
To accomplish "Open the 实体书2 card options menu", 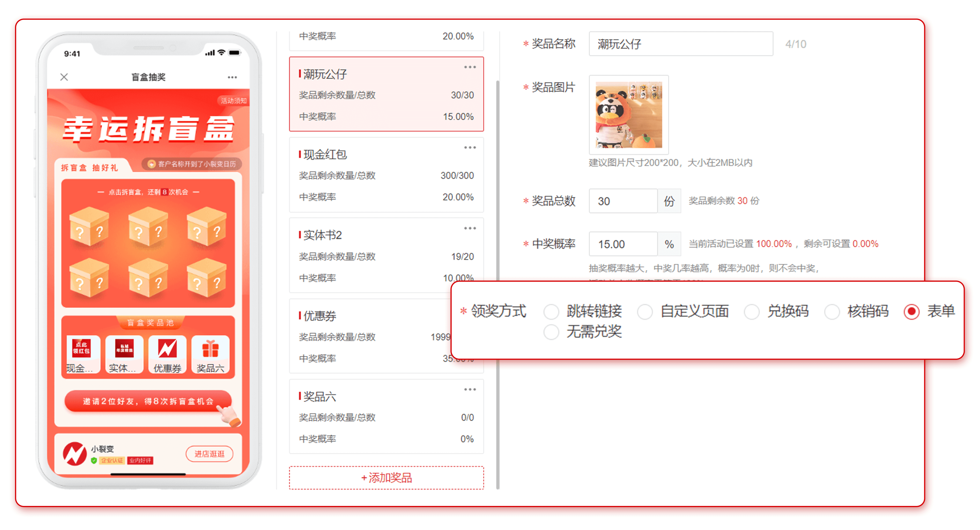I will click(x=470, y=229).
